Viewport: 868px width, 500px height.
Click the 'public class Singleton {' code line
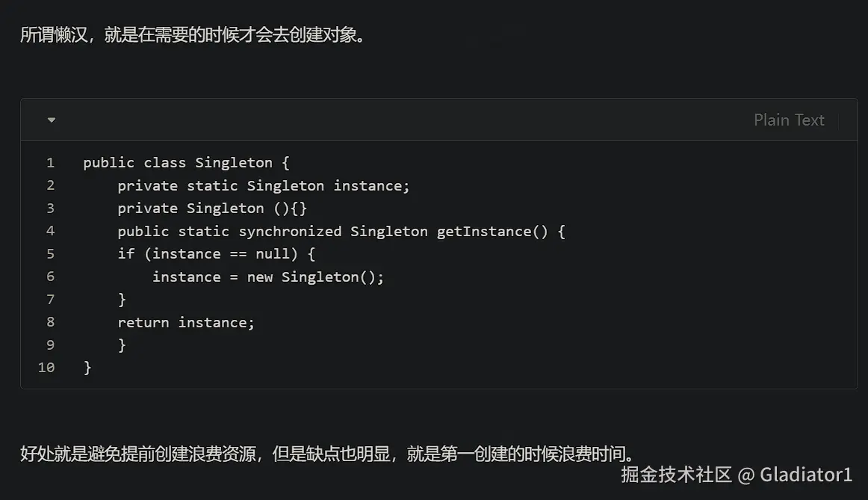[186, 162]
